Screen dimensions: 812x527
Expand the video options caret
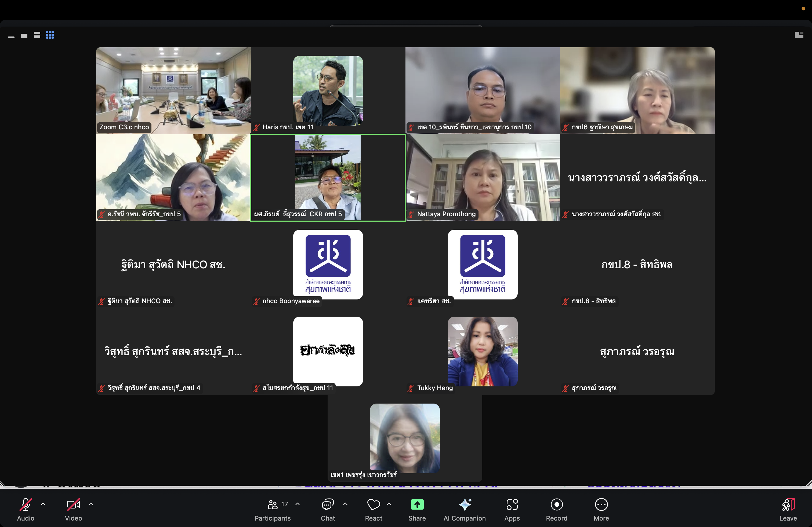pyautogui.click(x=91, y=504)
